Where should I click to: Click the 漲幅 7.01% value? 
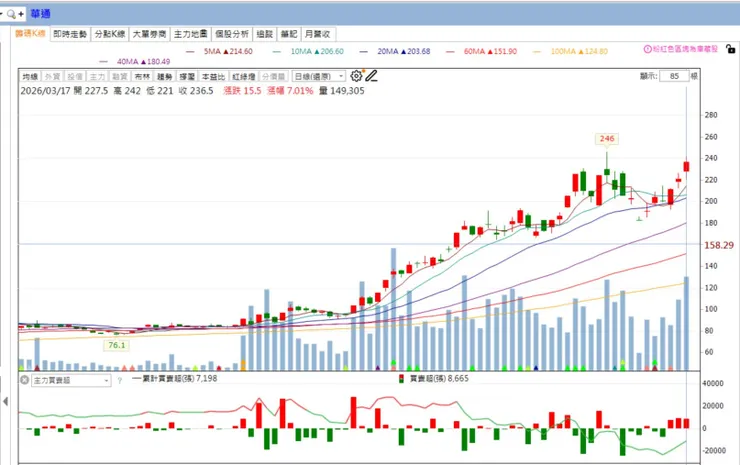pyautogui.click(x=290, y=91)
